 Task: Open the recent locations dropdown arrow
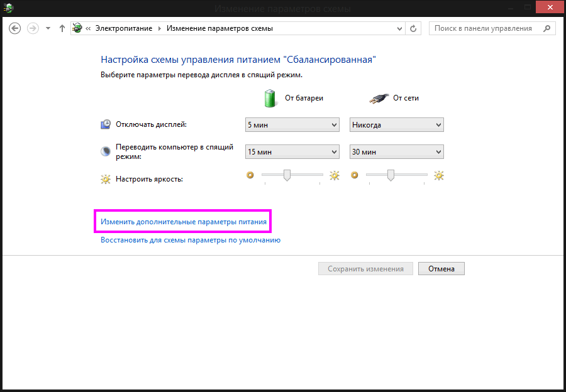[x=48, y=28]
